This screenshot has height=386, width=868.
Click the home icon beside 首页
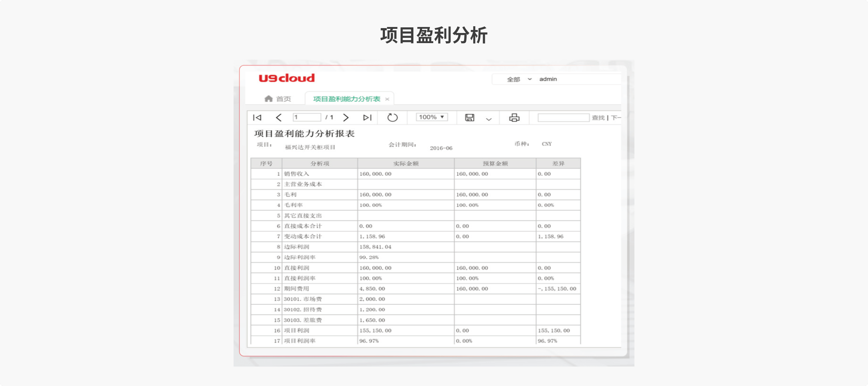point(268,99)
